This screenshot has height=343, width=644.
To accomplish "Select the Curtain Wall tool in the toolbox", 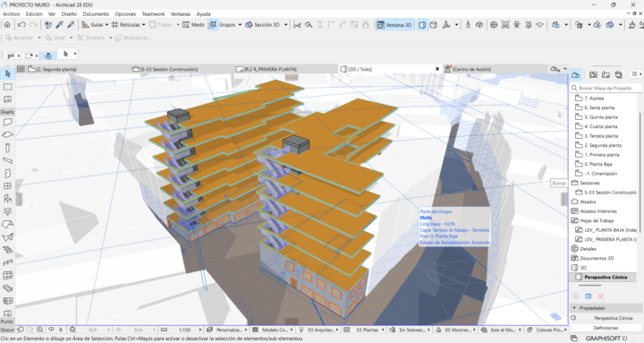I will 7,275.
